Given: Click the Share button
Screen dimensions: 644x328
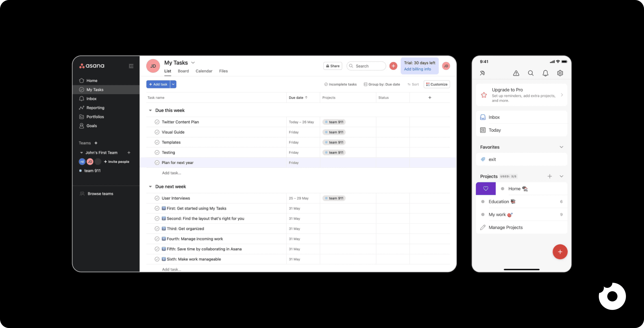Looking at the screenshot, I should click(x=332, y=66).
